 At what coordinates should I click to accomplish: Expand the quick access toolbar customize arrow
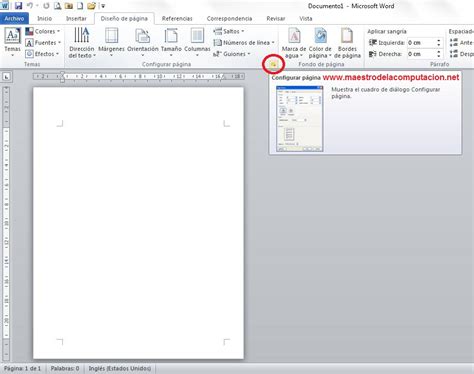click(103, 6)
